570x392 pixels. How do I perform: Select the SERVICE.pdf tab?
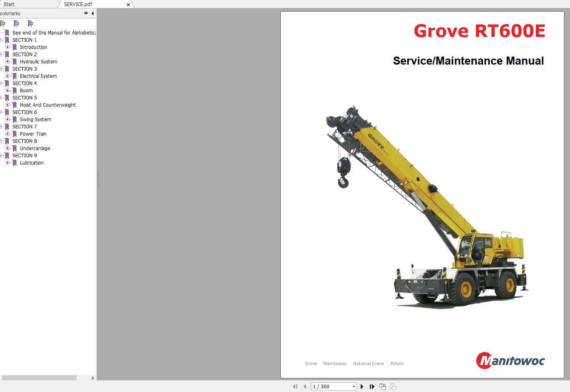coord(78,4)
